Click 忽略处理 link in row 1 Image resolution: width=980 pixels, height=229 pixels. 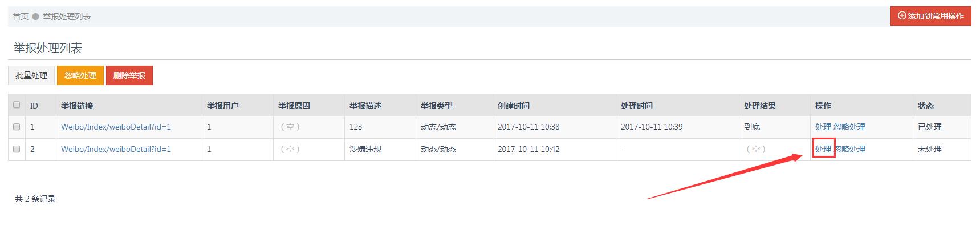tap(849, 127)
